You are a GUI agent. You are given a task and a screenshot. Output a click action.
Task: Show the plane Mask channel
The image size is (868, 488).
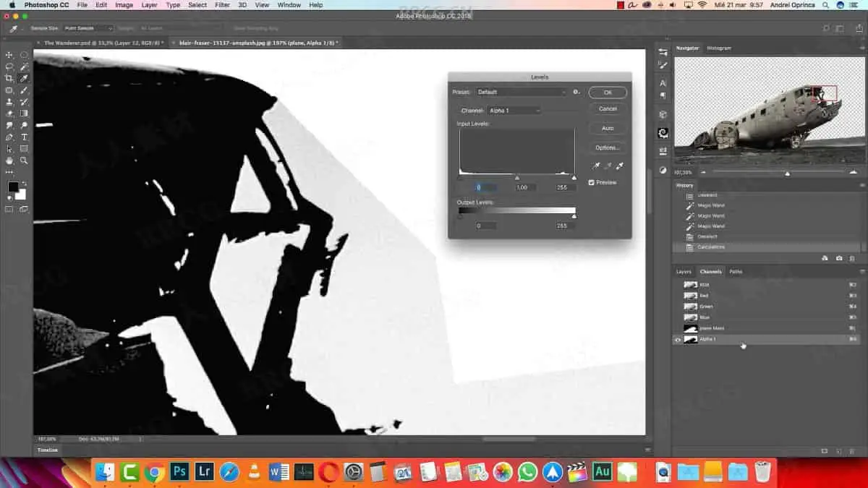pos(678,328)
